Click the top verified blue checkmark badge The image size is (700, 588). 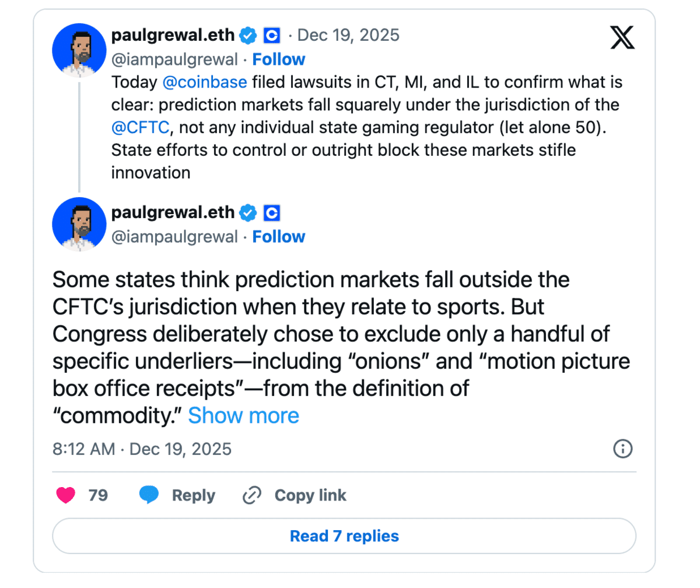click(x=249, y=36)
